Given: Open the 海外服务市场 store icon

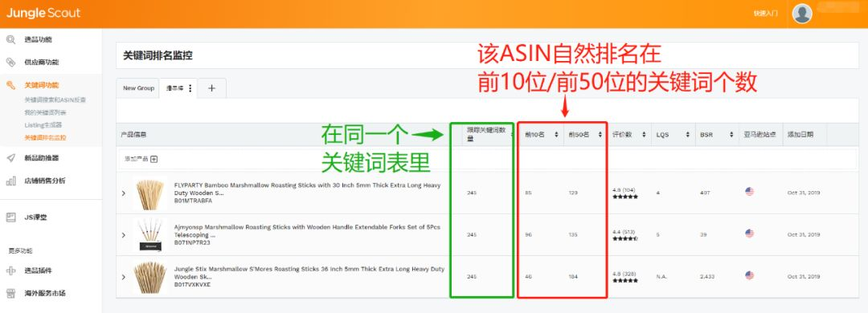Looking at the screenshot, I should [x=11, y=293].
